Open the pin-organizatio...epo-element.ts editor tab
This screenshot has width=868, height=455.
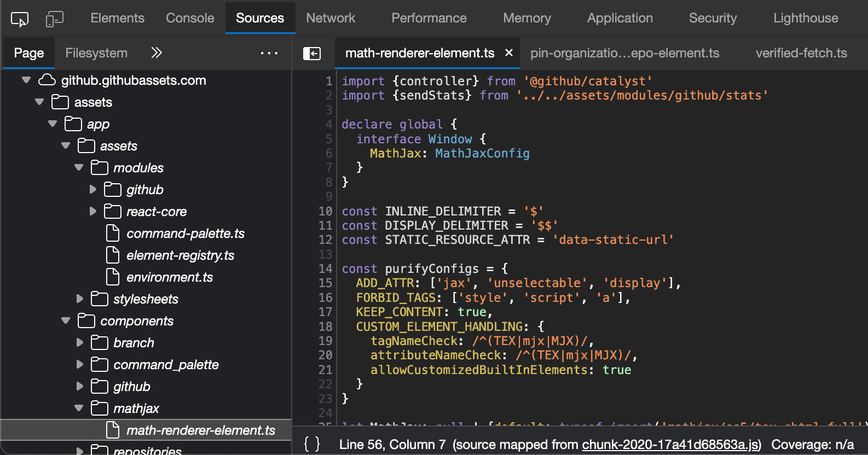[624, 53]
